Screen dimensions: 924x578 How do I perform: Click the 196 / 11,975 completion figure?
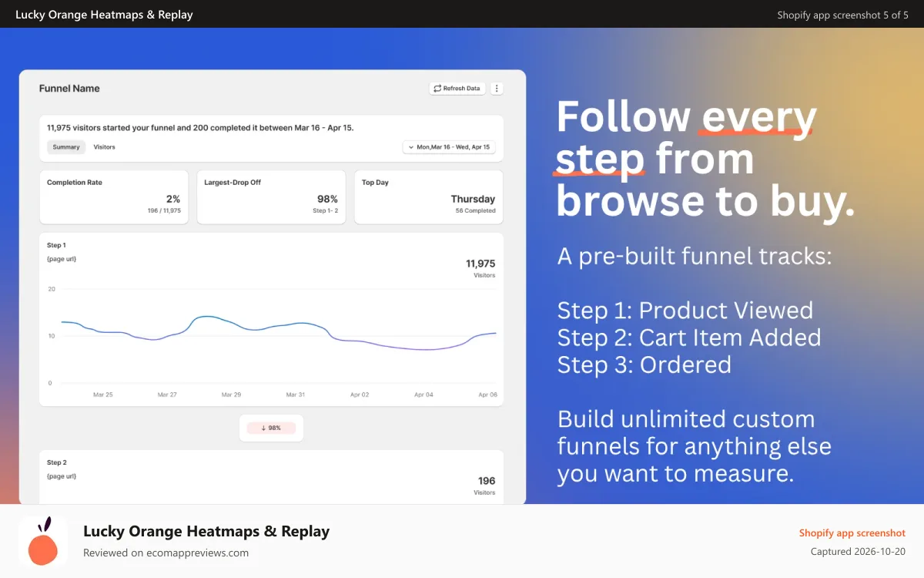pos(166,210)
